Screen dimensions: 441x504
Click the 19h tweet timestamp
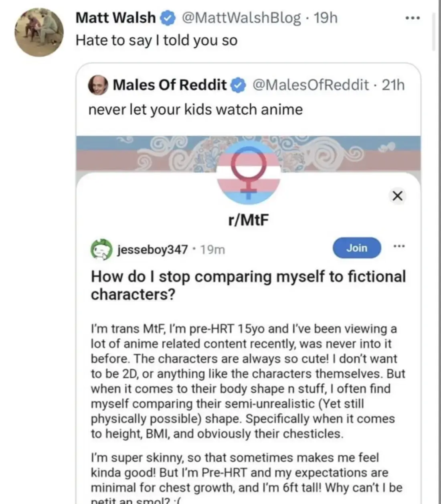(326, 18)
